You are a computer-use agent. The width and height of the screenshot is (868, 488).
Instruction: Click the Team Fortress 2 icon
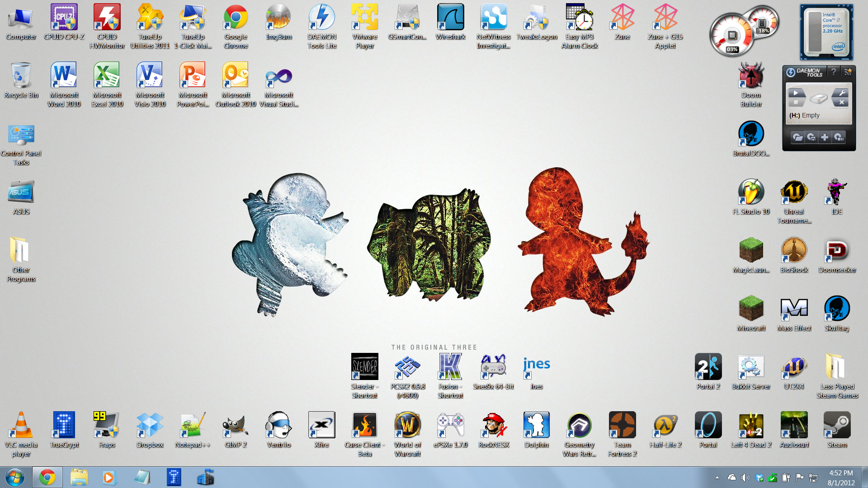tap(622, 426)
